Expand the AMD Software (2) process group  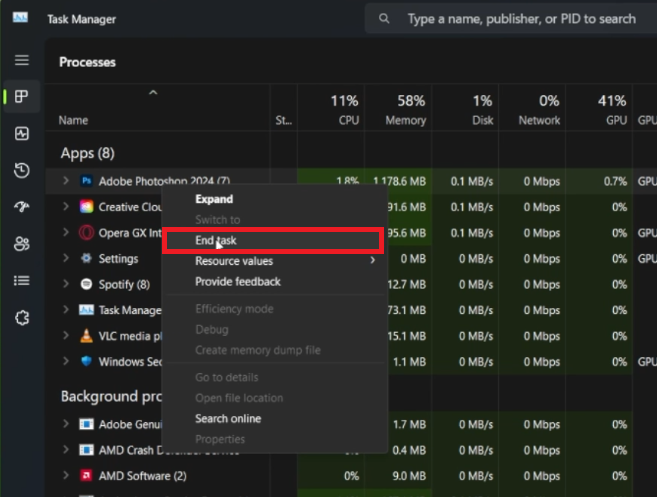tap(66, 476)
